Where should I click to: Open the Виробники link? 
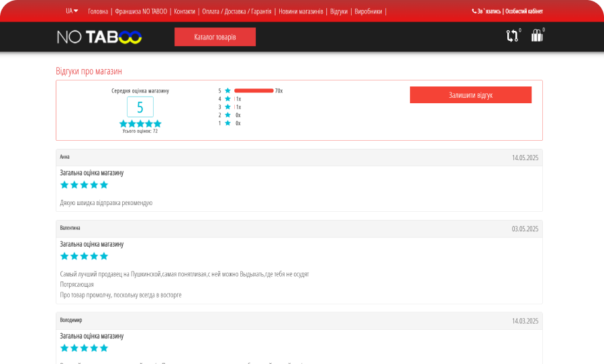click(368, 11)
